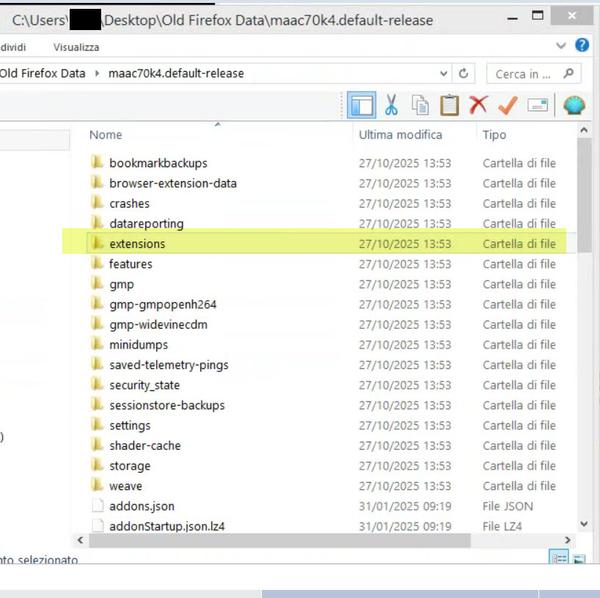Toggle the preview pane layout icon
This screenshot has width=600, height=598.
point(361,105)
